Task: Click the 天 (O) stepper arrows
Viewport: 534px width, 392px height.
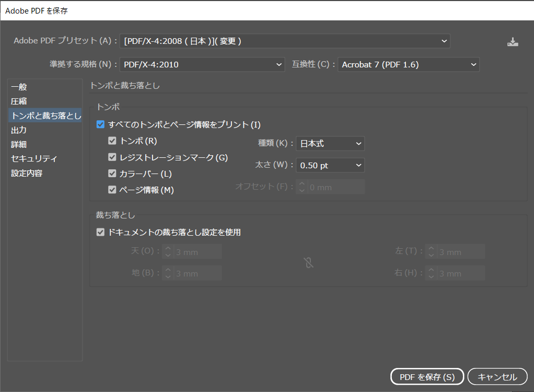Action: pyautogui.click(x=168, y=252)
